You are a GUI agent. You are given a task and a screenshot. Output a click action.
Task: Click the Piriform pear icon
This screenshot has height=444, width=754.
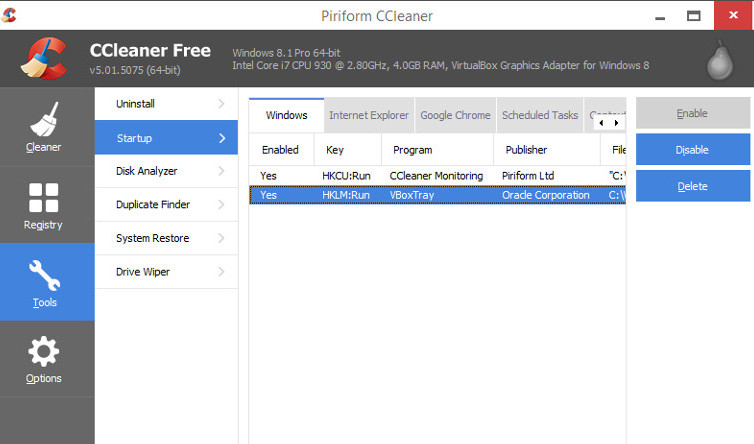click(x=720, y=61)
